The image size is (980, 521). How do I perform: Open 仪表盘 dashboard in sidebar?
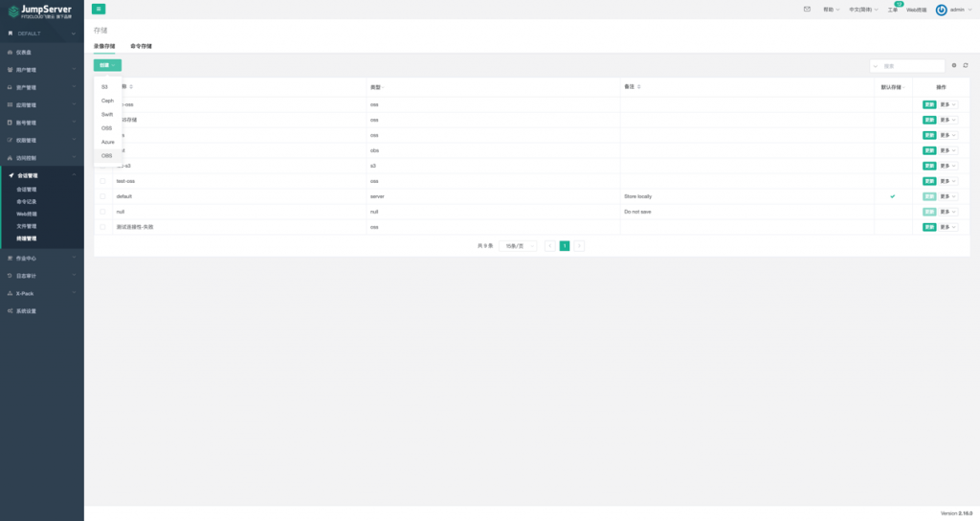pos(42,52)
